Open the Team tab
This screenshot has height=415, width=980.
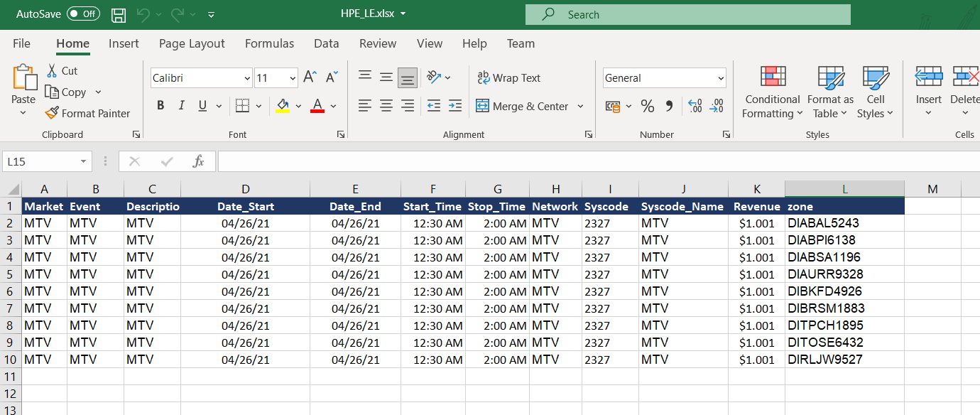tap(521, 43)
